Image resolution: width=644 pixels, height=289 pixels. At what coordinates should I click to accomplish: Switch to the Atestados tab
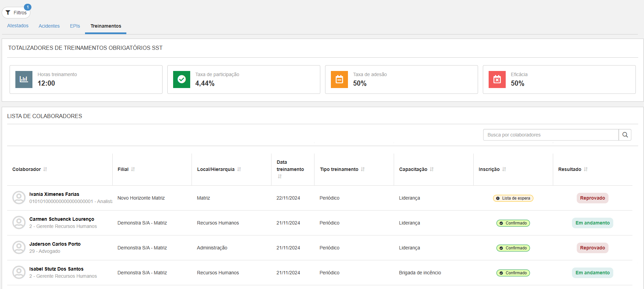coord(18,26)
